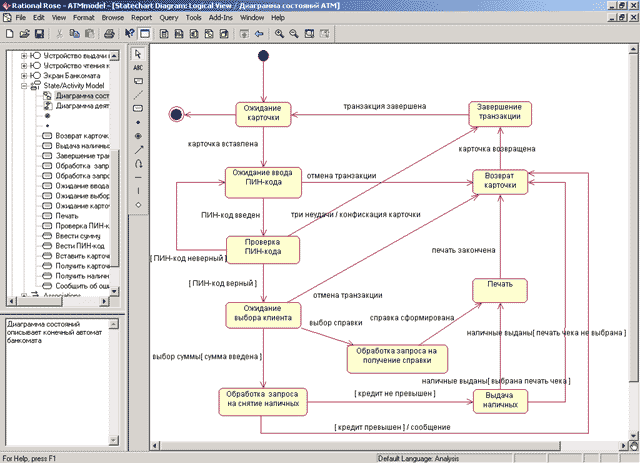Open the Browse menu
Viewport: 640px width, 463px height.
point(113,18)
